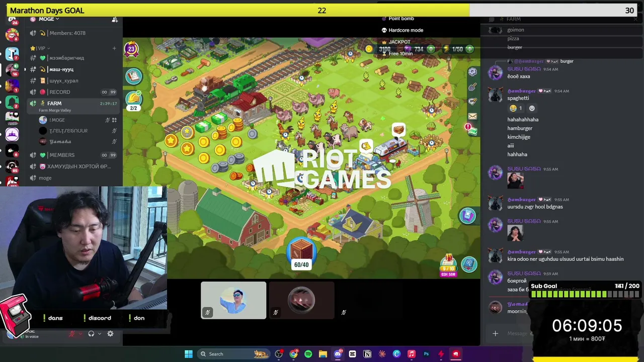Join the ХАМУУДЫН ХОРТОЙ voice channel

[73, 166]
